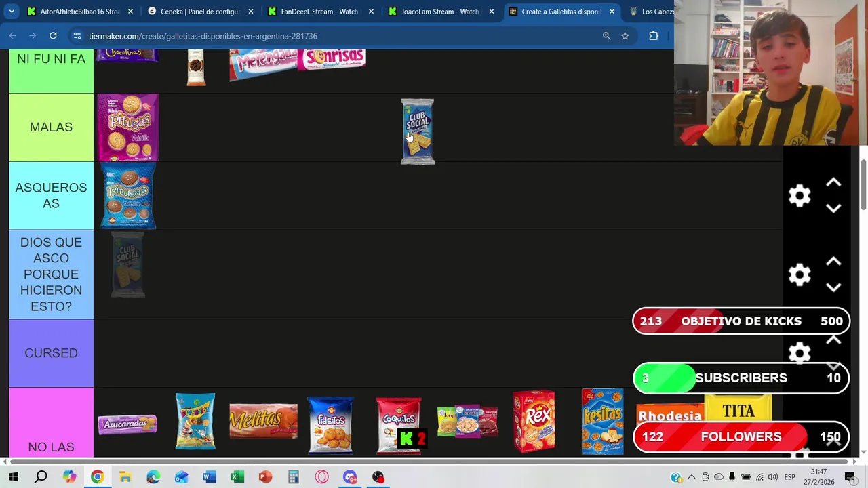Click the page vertical scrollbar
Image resolution: width=868 pixels, height=488 pixels.
863,186
